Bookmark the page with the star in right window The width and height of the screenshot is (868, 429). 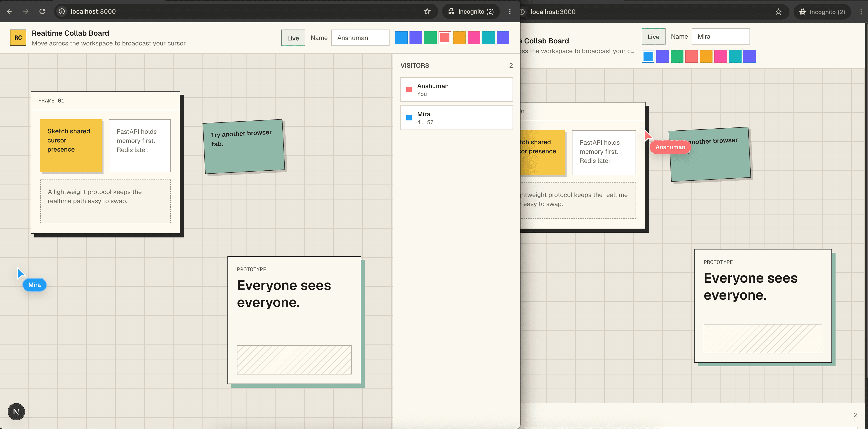pos(778,12)
